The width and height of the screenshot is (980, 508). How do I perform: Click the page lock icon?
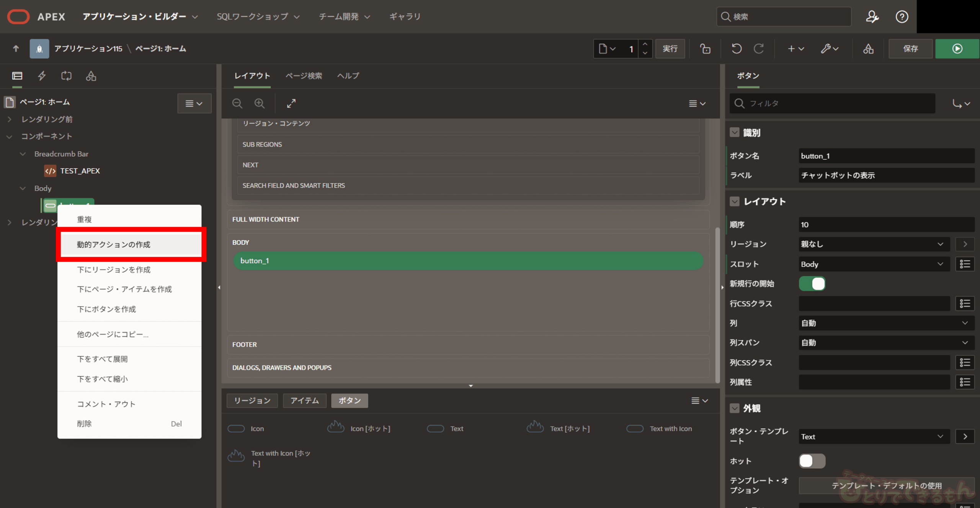[x=705, y=49]
